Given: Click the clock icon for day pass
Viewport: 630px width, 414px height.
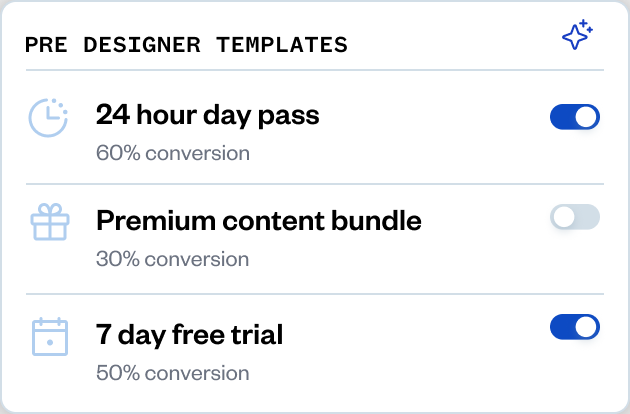Looking at the screenshot, I should (48, 118).
